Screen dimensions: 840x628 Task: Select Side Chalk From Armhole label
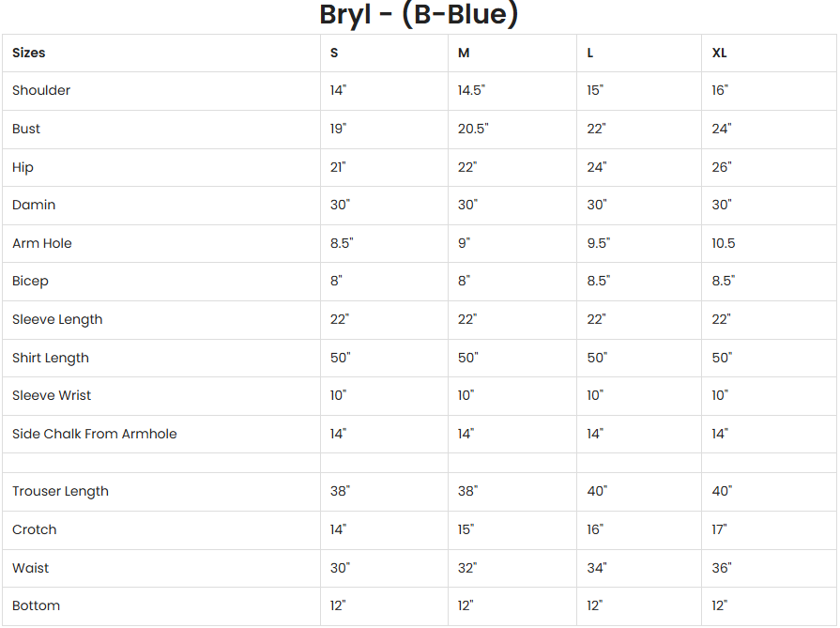[x=94, y=434]
